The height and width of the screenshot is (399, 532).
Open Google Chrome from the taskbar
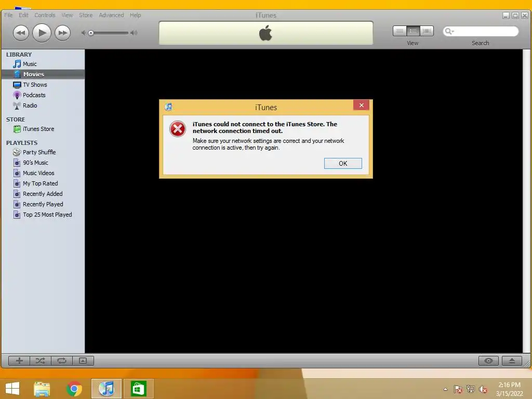[x=74, y=389]
